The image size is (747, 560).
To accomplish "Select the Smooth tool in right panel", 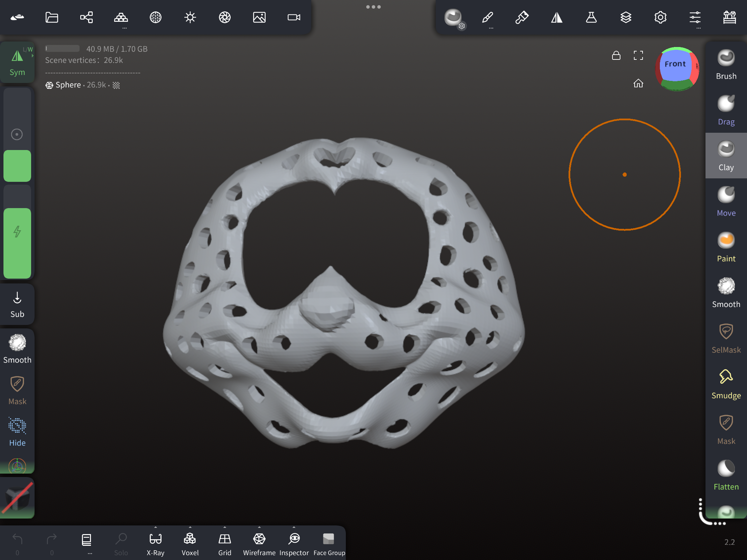I will click(x=726, y=292).
